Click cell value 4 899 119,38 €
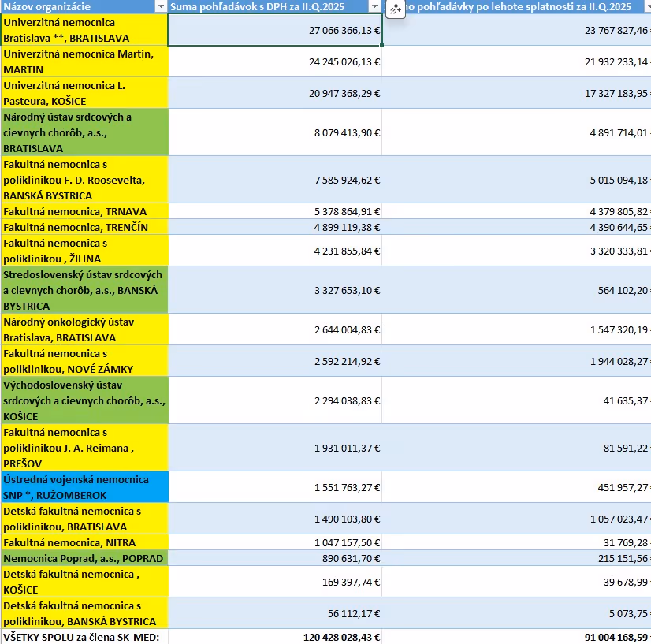This screenshot has height=644, width=651. pyautogui.click(x=347, y=228)
